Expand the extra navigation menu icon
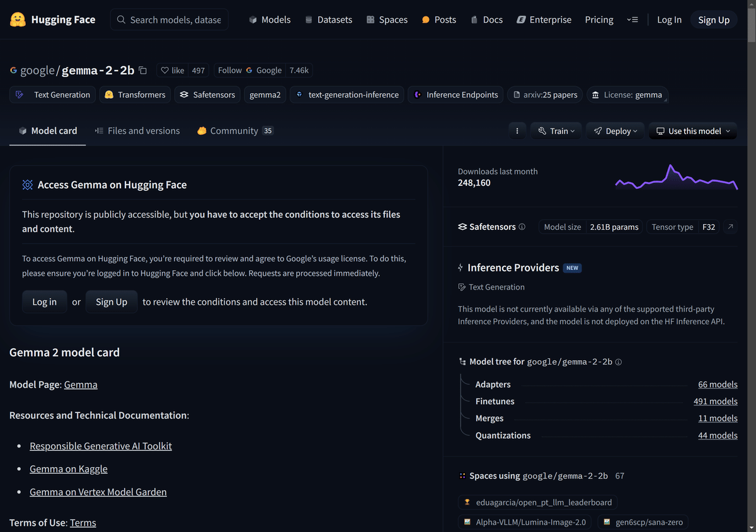756x532 pixels. tap(633, 20)
